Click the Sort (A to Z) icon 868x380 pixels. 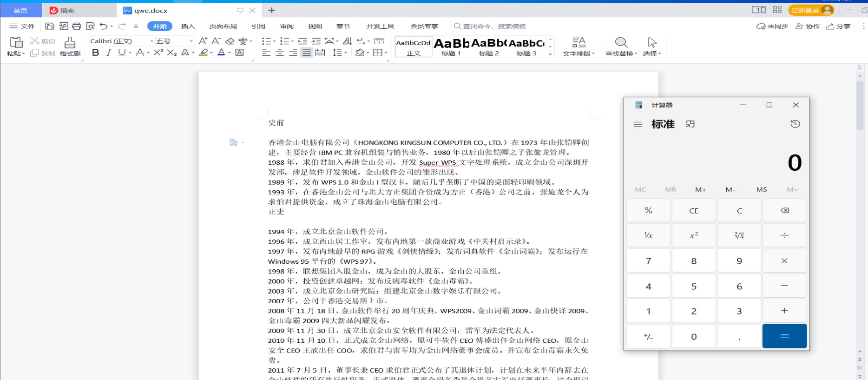(x=348, y=41)
